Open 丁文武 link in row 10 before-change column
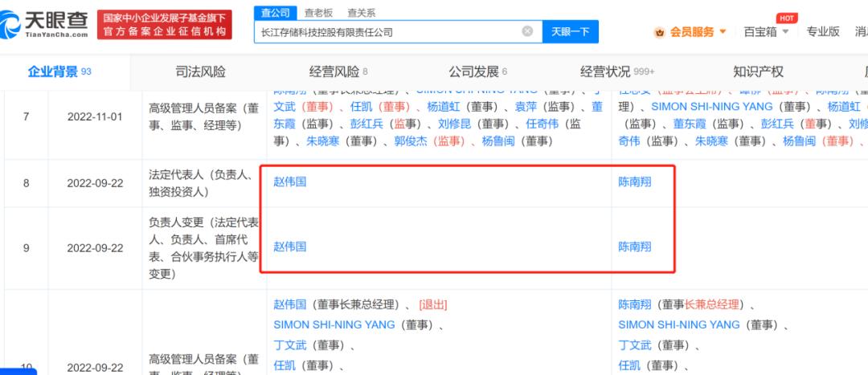 (289, 345)
